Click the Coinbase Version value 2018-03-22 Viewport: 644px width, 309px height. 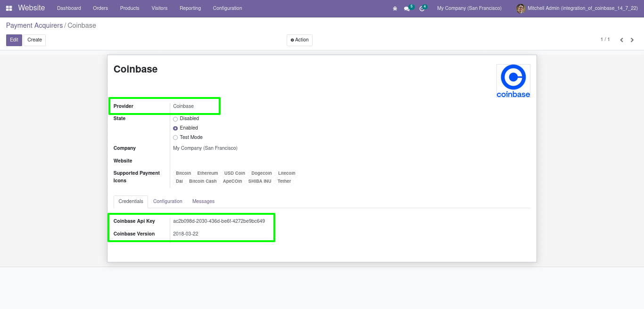pos(185,234)
